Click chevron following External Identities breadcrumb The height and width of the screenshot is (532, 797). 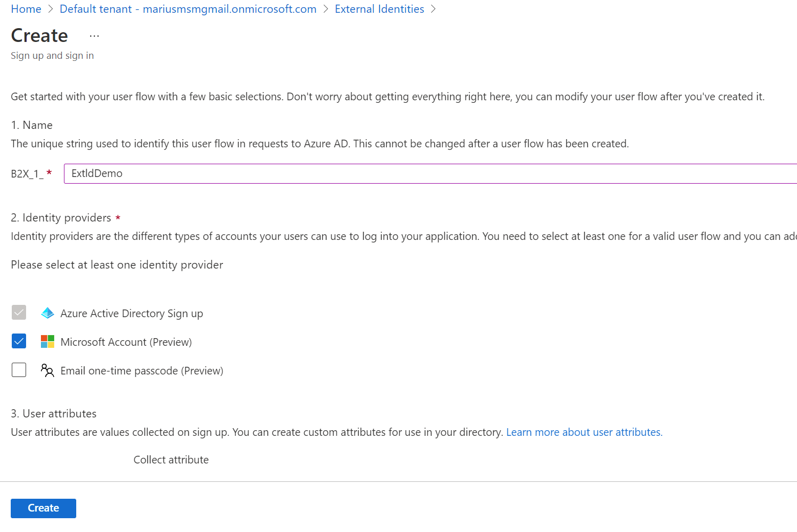[x=433, y=9]
